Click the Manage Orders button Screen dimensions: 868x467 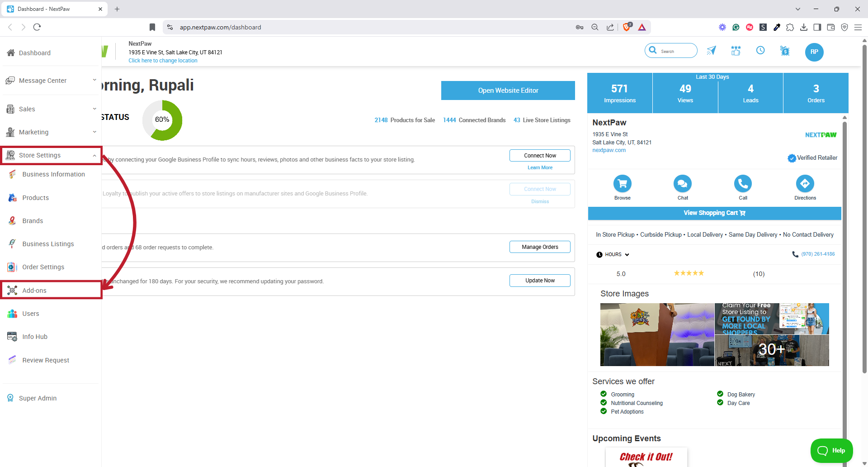click(x=540, y=247)
